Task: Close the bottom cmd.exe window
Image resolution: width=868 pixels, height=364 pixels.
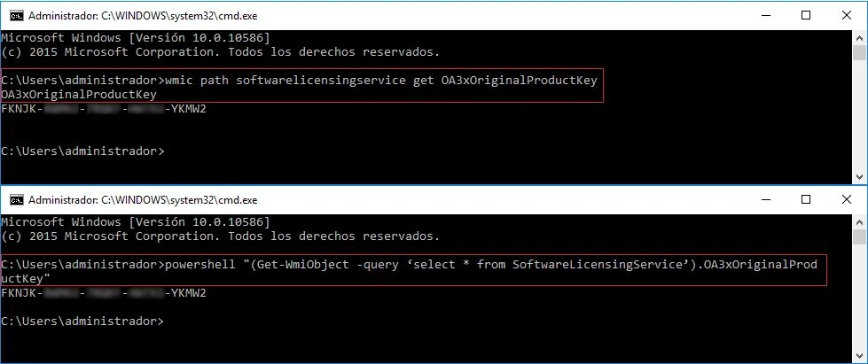Action: 847,199
